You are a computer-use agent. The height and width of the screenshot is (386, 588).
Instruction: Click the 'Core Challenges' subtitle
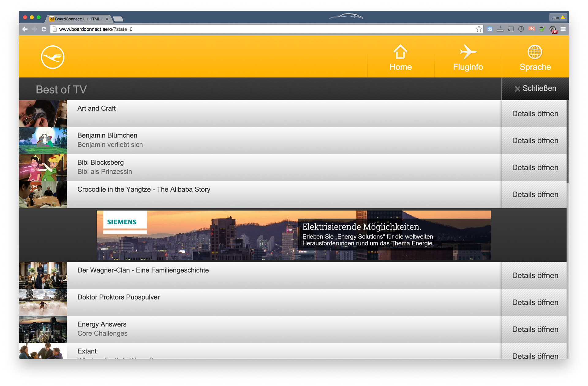click(x=102, y=334)
